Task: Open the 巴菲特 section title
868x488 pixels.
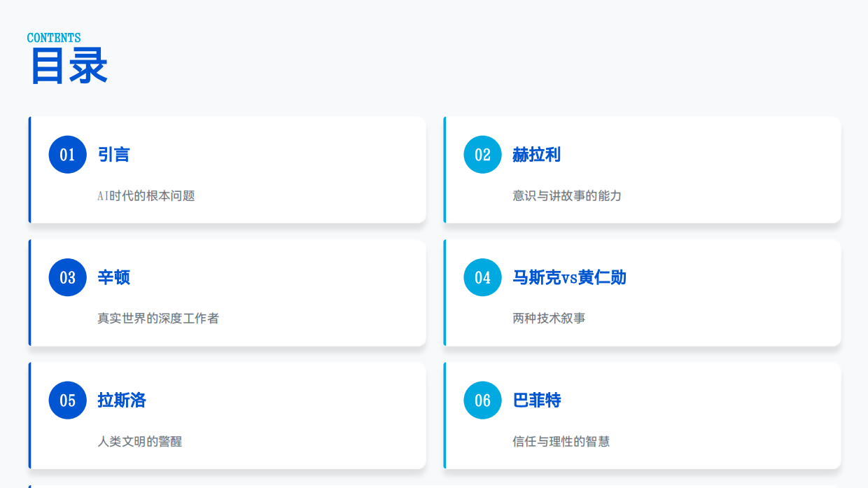Action: (x=535, y=400)
